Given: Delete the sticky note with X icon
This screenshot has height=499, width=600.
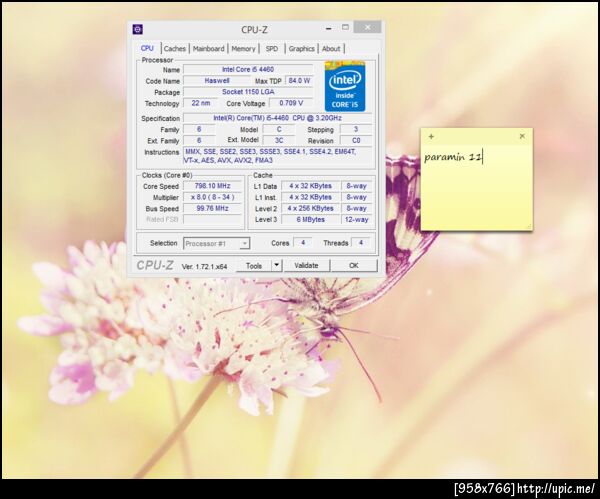Looking at the screenshot, I should 522,136.
